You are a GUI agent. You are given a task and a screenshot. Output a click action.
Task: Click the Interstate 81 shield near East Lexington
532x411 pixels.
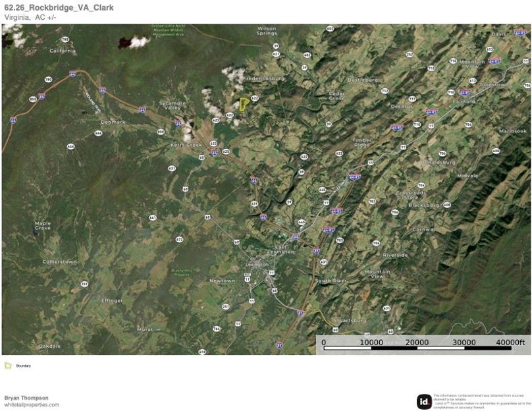point(317,250)
